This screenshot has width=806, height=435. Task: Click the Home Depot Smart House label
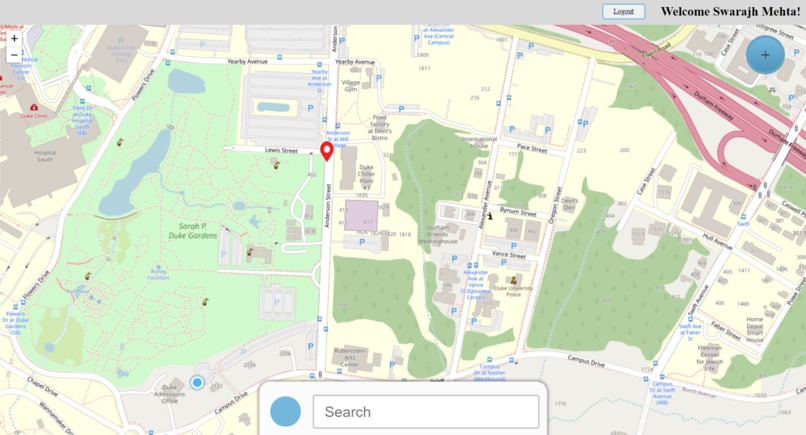click(x=755, y=330)
